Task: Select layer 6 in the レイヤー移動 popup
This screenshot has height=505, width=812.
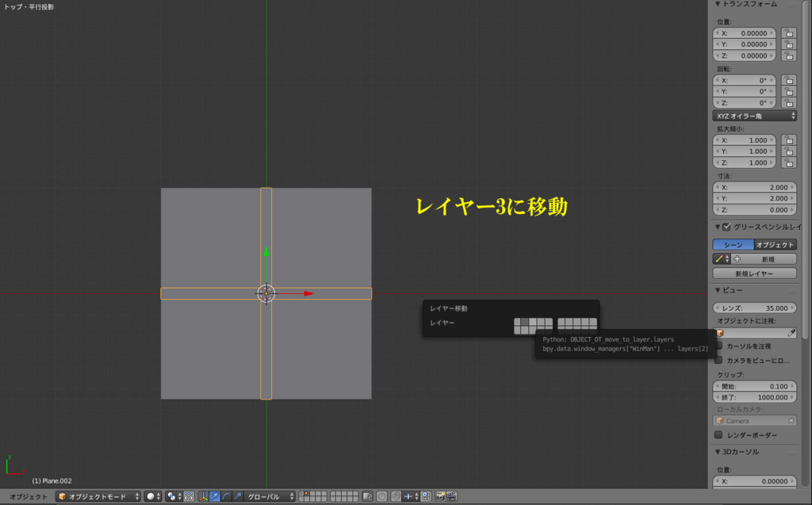Action: [x=561, y=322]
